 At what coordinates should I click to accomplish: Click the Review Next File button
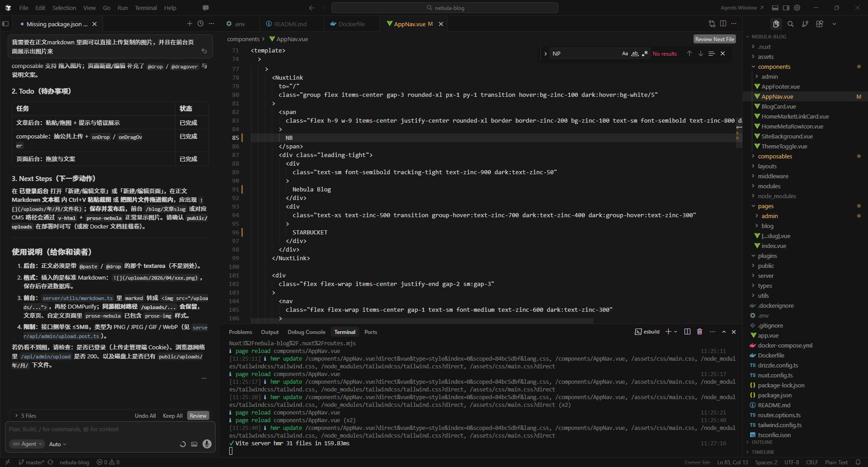tap(714, 39)
